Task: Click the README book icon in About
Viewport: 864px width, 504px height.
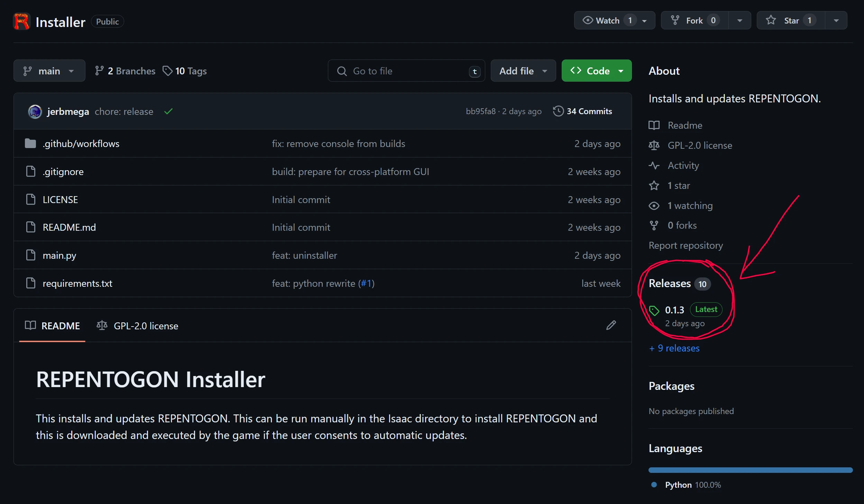Action: click(x=654, y=125)
